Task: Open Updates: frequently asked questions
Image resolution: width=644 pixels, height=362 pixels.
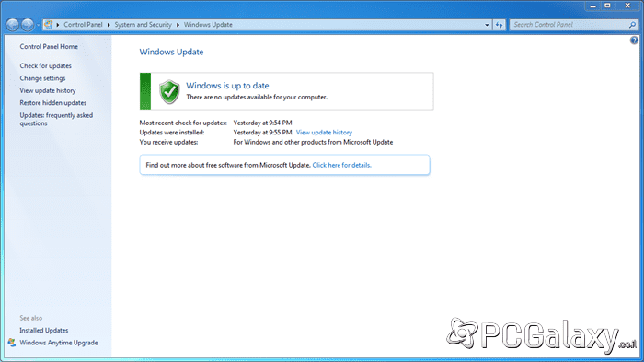Action: click(56, 120)
